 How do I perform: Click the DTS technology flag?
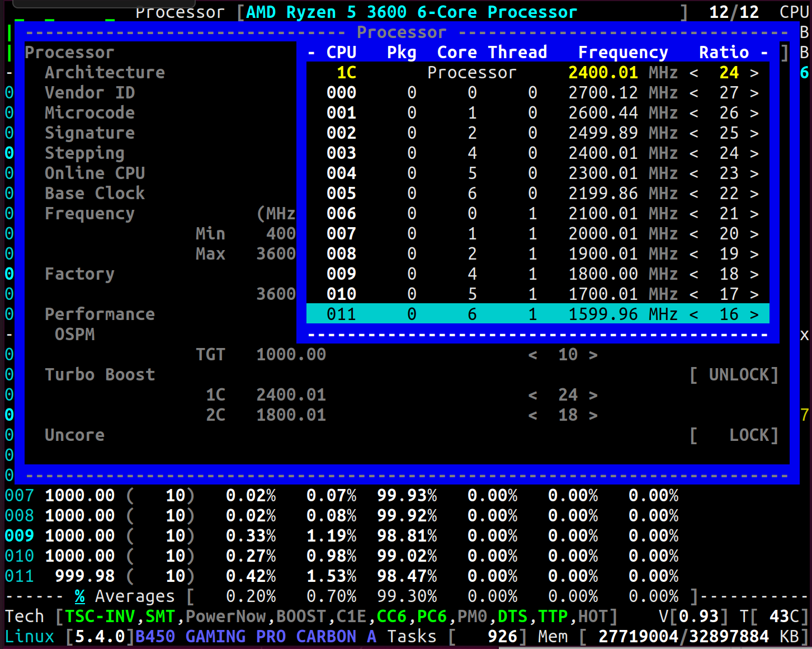tap(512, 617)
